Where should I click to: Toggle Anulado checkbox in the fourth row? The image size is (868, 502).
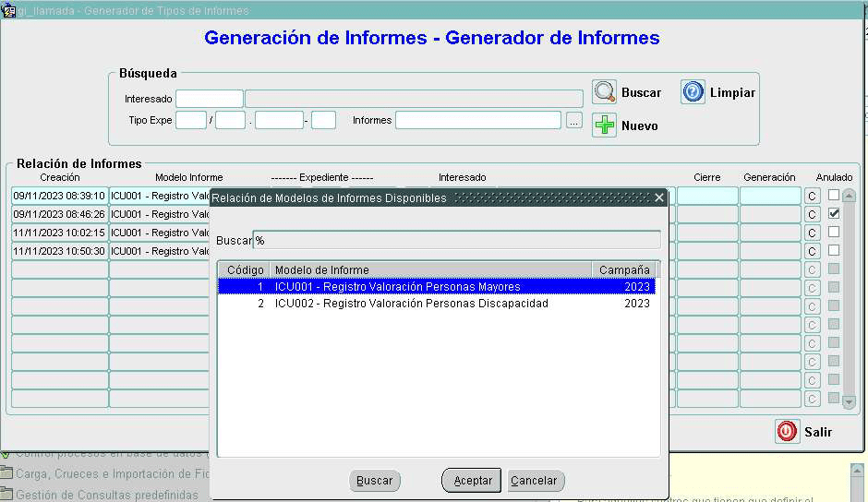pyautogui.click(x=834, y=250)
